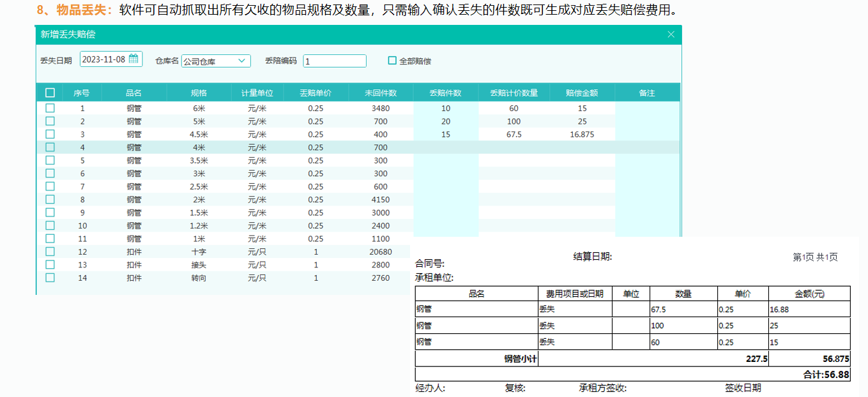
Task: Check the box for row 8 钢管 2米
Action: point(50,200)
